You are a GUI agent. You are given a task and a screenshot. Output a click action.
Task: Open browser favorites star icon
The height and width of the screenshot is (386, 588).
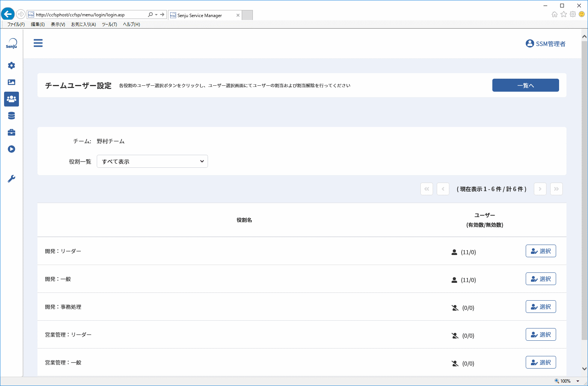pos(564,14)
